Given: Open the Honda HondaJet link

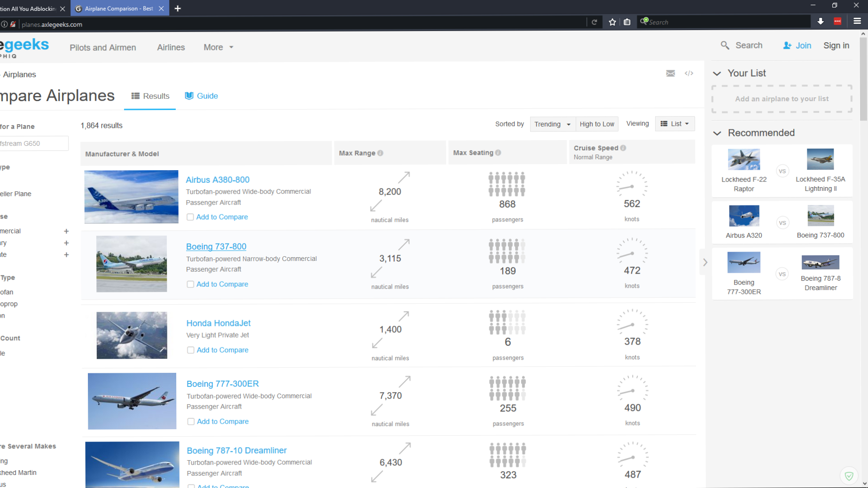Looking at the screenshot, I should point(219,323).
